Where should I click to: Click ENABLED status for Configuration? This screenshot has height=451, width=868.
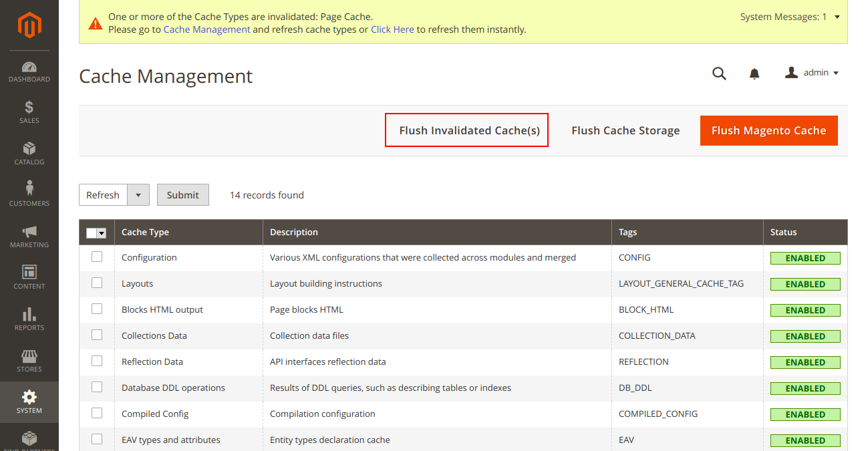(805, 258)
